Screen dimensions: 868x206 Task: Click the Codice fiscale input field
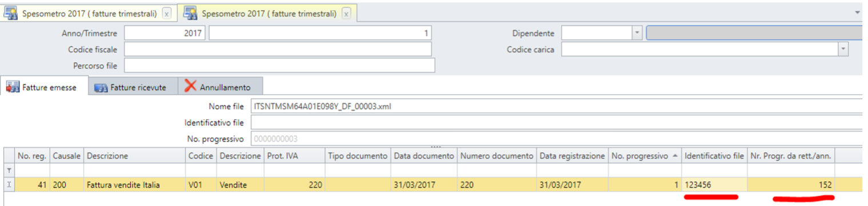pos(278,50)
